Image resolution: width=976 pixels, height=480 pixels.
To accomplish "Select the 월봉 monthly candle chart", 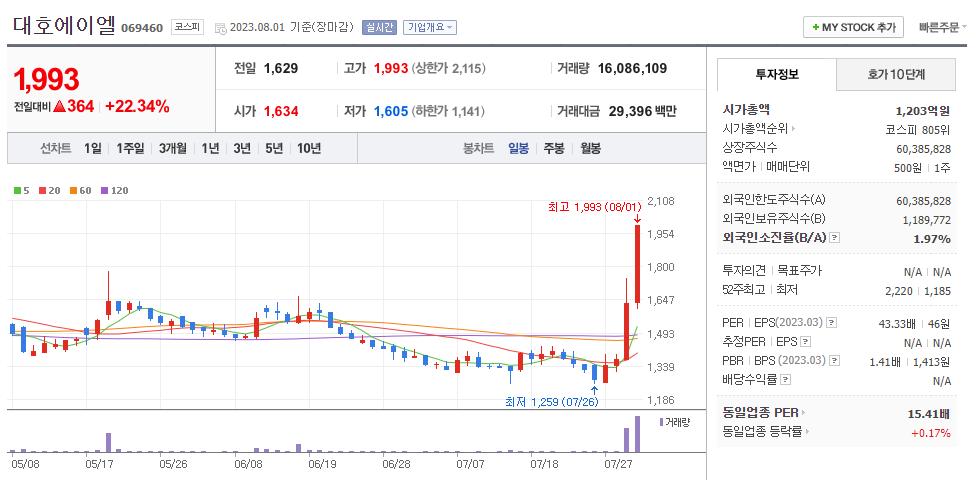I will [590, 148].
